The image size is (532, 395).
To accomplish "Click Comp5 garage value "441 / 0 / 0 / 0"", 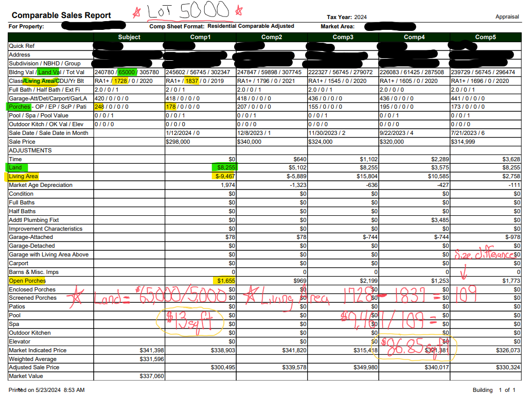I will click(x=468, y=98).
